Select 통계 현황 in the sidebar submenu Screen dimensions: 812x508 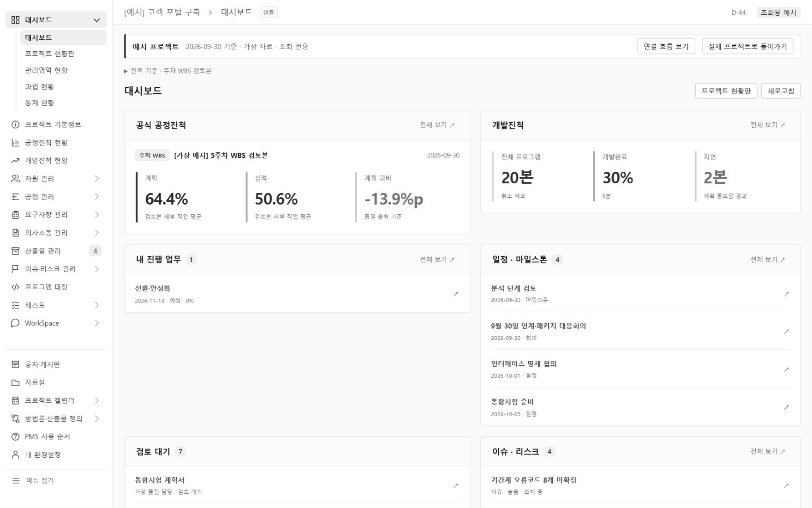[63, 103]
